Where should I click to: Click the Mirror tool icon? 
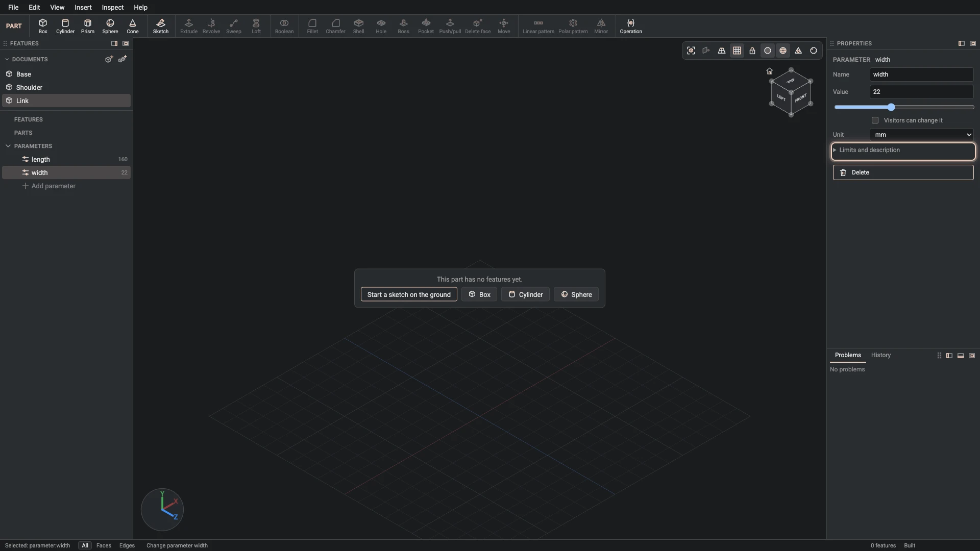tap(601, 23)
